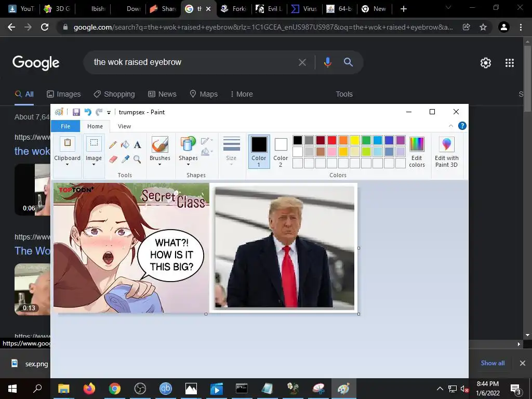This screenshot has height=399, width=532.
Task: Select Color 1 in Paint
Action: point(259,152)
